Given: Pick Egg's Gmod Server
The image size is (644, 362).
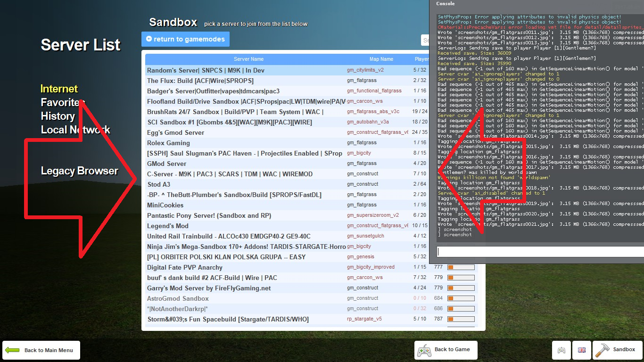Looking at the screenshot, I should (287, 132).
